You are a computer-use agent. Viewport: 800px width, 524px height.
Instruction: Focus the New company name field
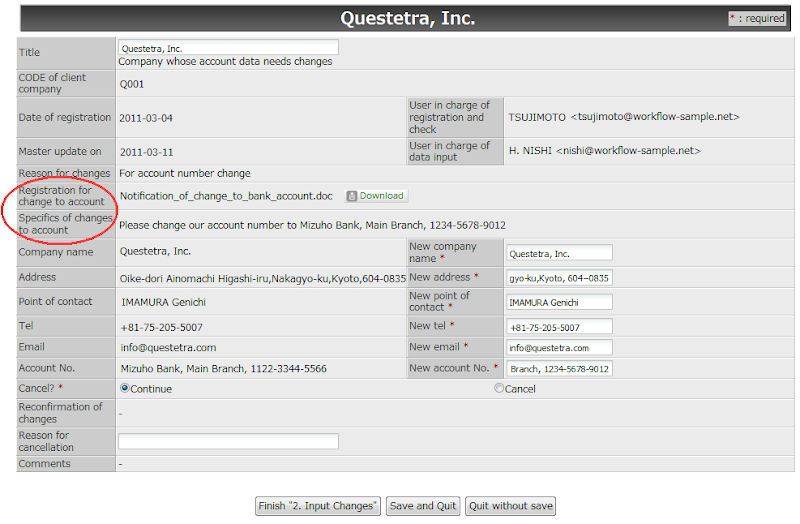[x=559, y=253]
